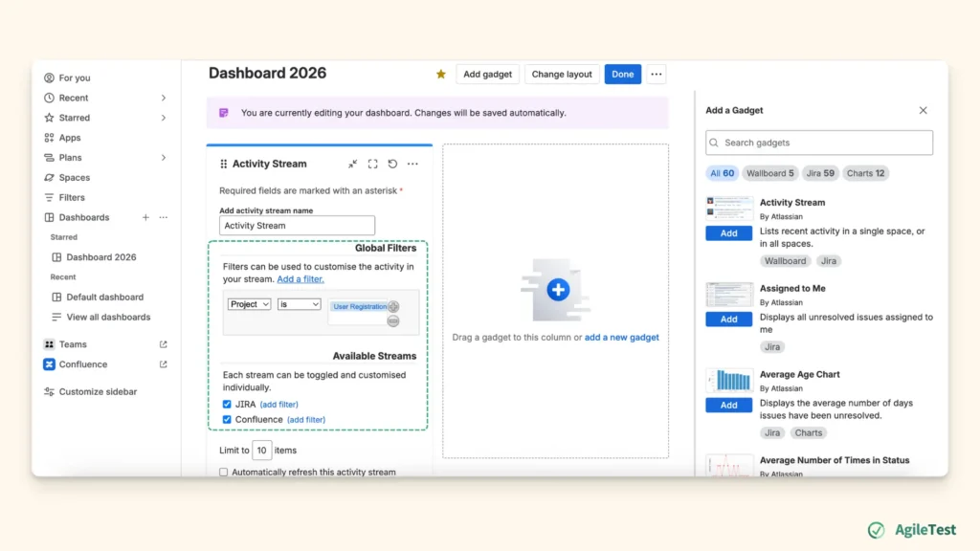Click add filter link next to JIRA

(279, 405)
